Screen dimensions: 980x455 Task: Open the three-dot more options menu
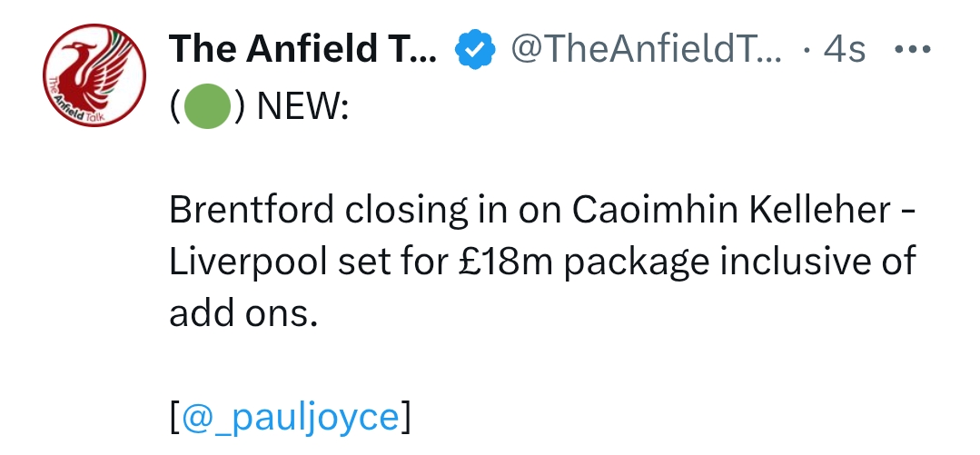pyautogui.click(x=913, y=49)
